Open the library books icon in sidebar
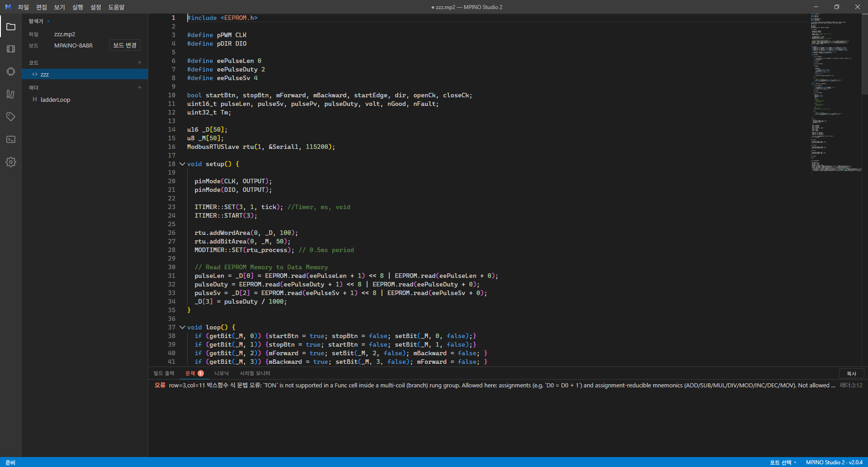 tap(11, 94)
